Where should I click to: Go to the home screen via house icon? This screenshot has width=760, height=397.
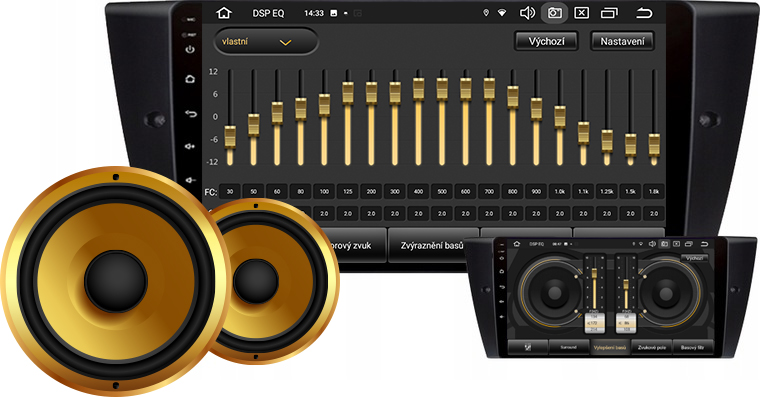223,13
